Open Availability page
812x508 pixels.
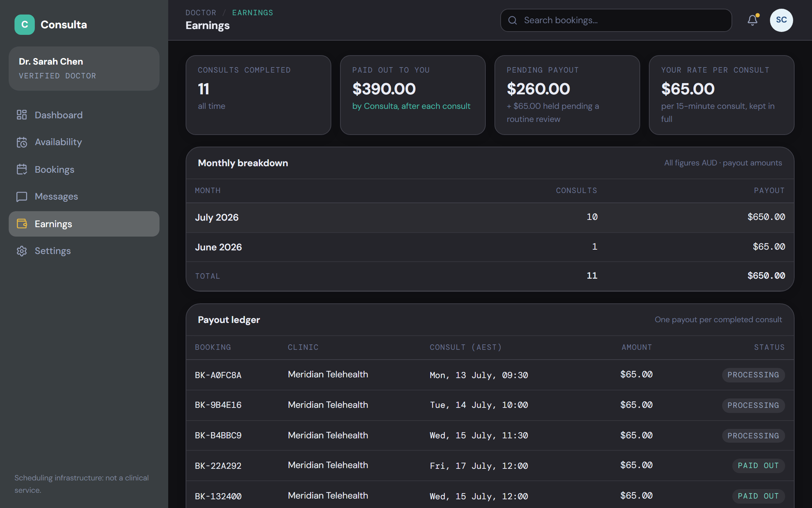tap(84, 142)
